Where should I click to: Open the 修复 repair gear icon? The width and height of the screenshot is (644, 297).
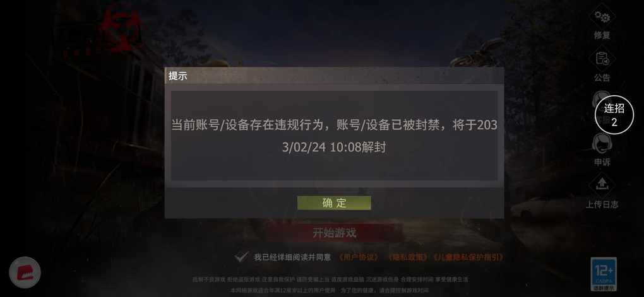point(602,16)
